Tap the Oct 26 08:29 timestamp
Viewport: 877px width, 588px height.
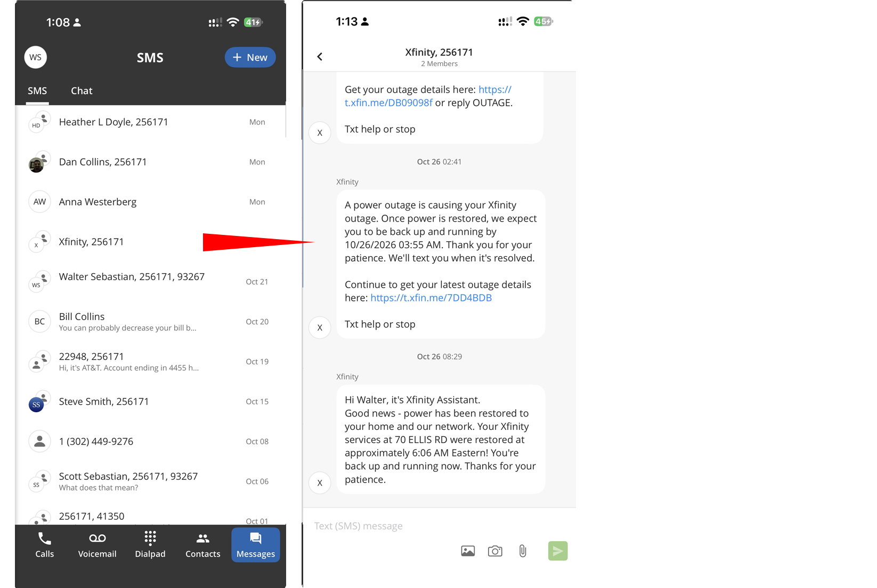(440, 357)
